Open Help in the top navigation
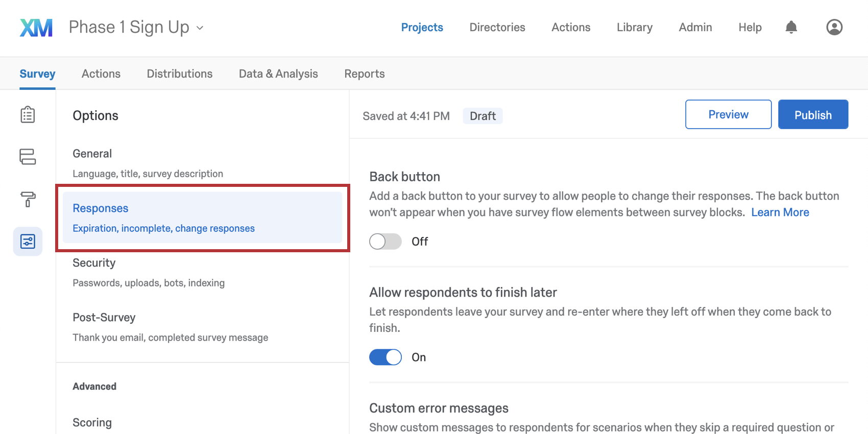 click(750, 27)
